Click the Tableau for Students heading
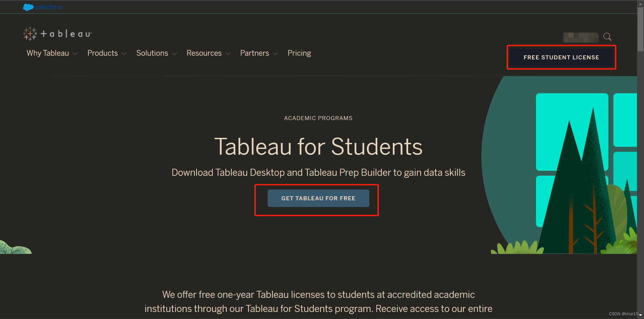 click(x=318, y=147)
